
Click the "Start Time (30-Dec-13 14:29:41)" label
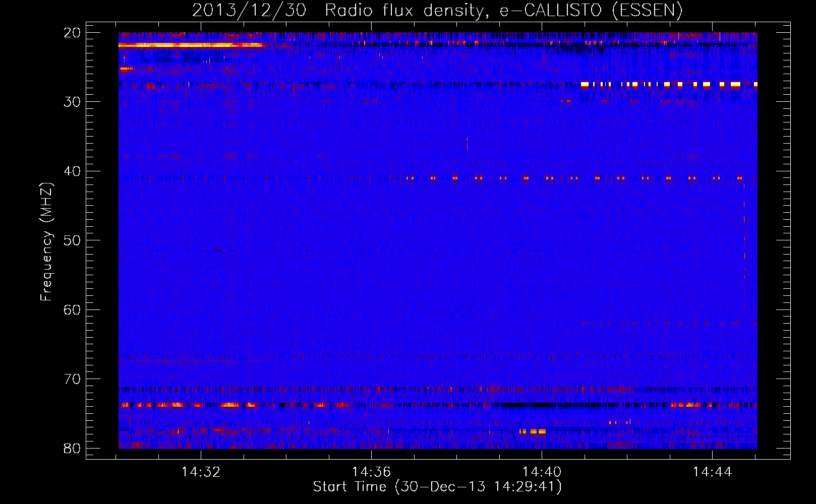(x=437, y=487)
